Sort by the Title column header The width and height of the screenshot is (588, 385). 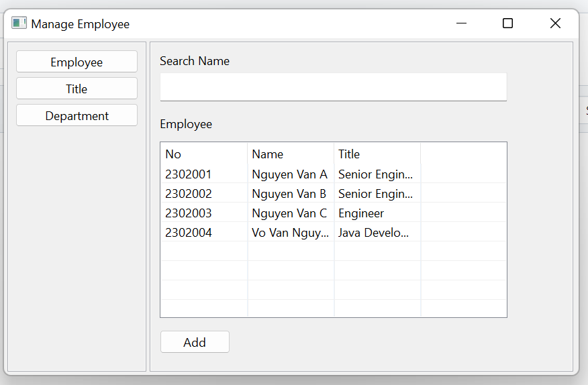point(377,154)
